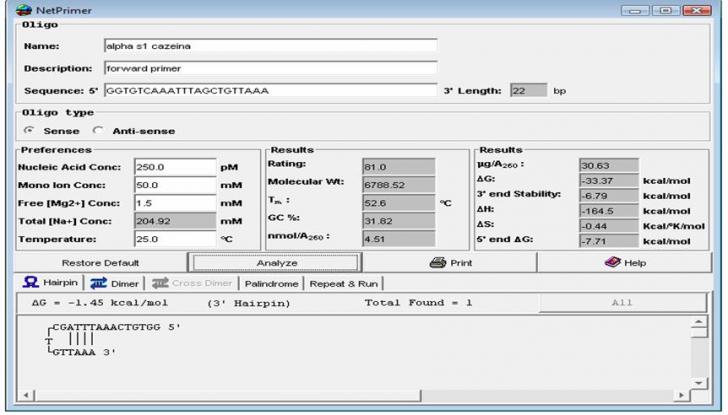Click the Help book icon
Viewport: 728px width, 415px height.
[x=613, y=262]
